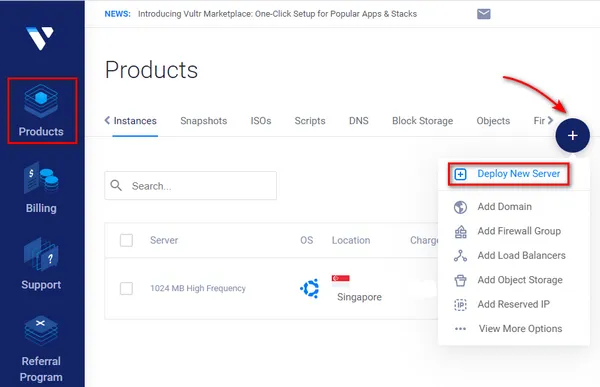
Task: Sort by the Server column header
Action: tap(164, 240)
